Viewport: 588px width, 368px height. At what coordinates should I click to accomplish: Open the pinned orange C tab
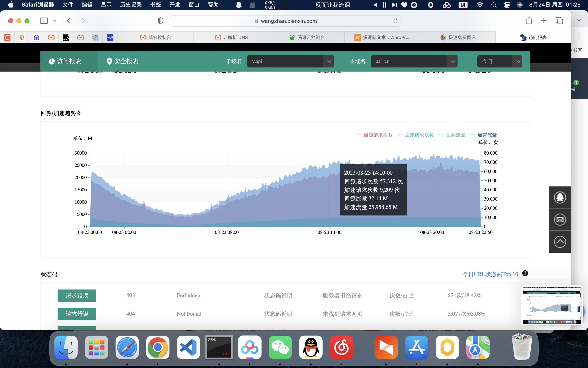click(x=7, y=37)
